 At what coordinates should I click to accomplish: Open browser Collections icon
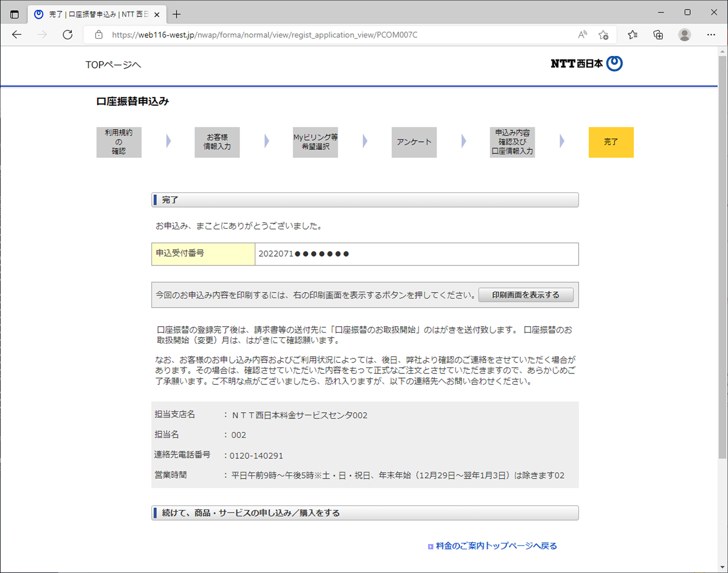658,35
